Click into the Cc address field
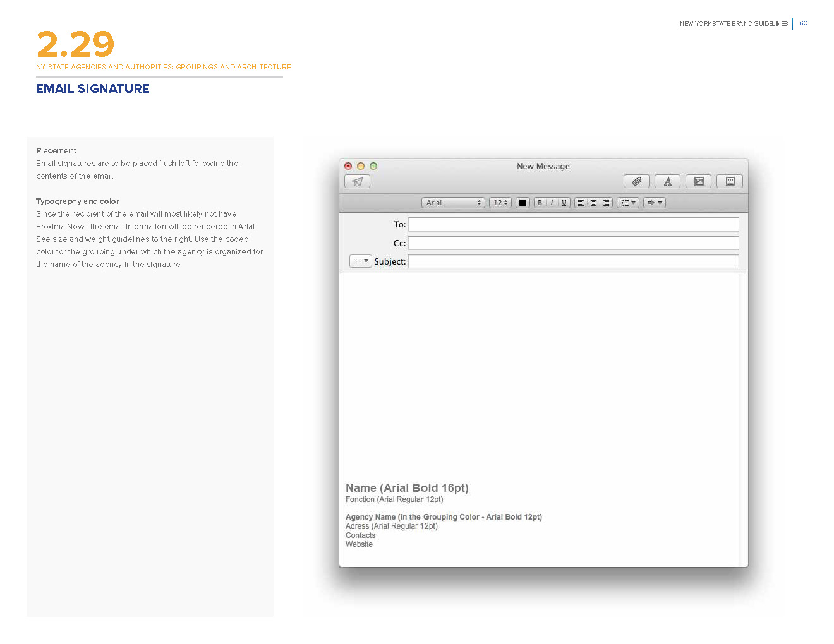The height and width of the screenshot is (644, 834). tap(574, 243)
